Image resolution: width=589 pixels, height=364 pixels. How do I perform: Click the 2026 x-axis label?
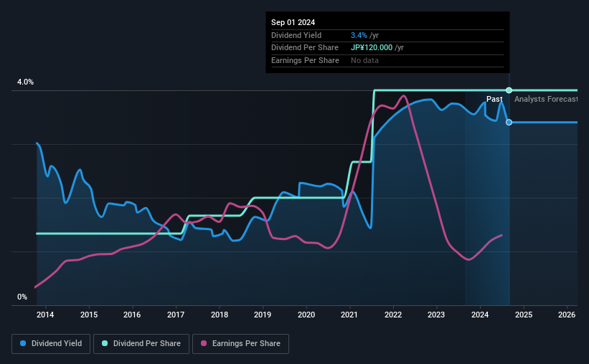tap(567, 315)
